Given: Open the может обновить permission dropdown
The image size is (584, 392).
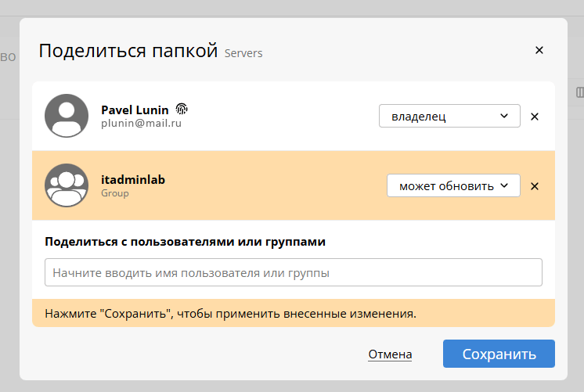Looking at the screenshot, I should point(453,185).
